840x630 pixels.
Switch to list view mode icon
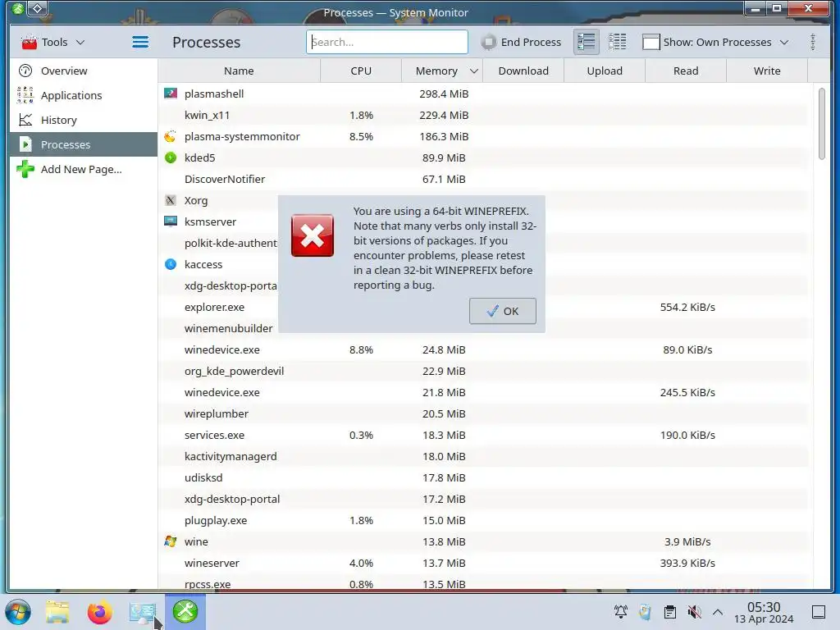coord(586,42)
